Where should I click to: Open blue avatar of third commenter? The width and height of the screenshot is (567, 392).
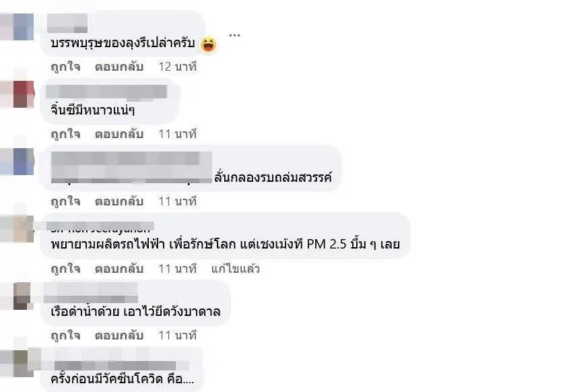coord(24,161)
